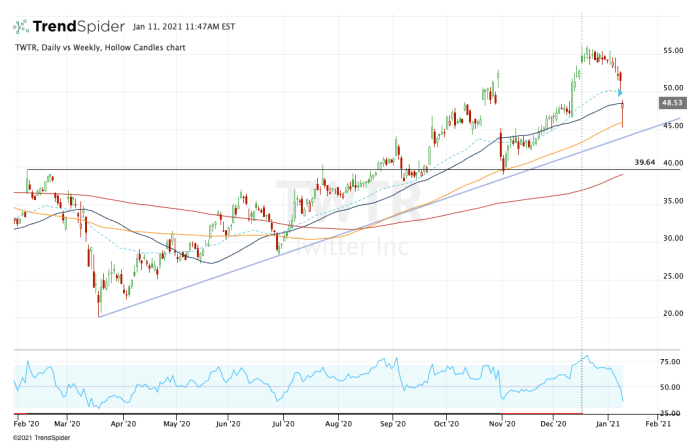The width and height of the screenshot is (700, 444).
Task: Click the 48.53 current price tag
Action: coord(671,103)
